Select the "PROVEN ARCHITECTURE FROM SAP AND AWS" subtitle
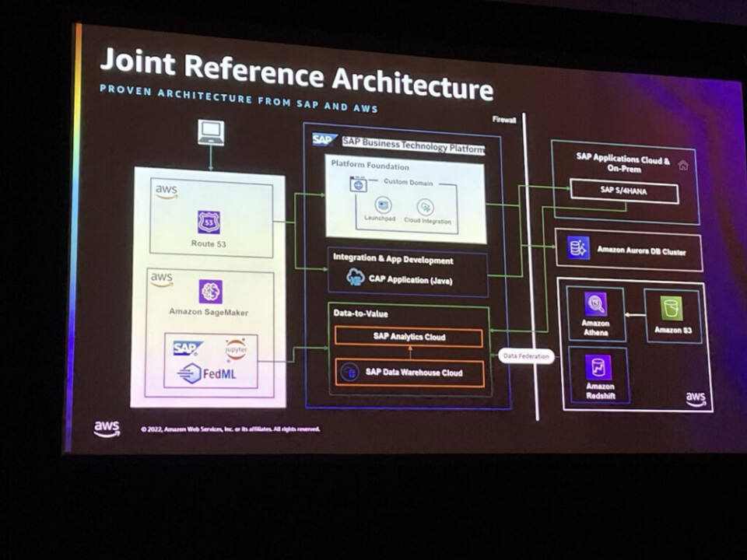 tap(238, 99)
